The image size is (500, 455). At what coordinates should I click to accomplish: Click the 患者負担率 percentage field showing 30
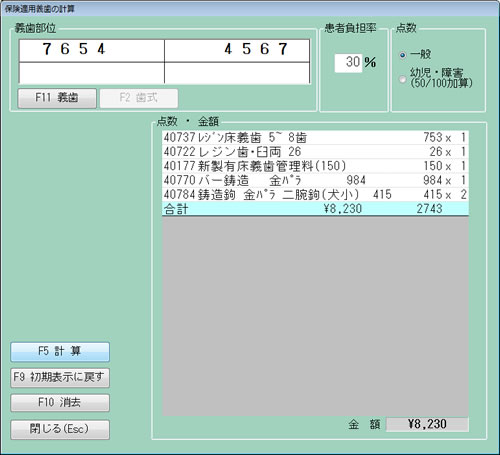pos(349,62)
